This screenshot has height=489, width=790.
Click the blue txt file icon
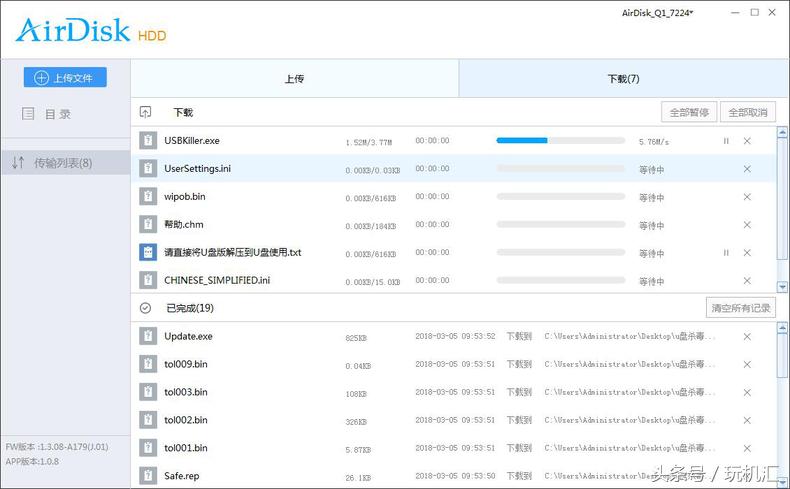tap(148, 252)
